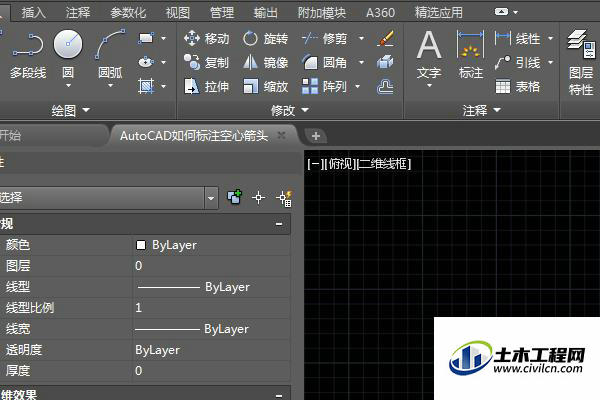This screenshot has height=400, width=600.
Task: Click the Offset icon in Modify panel
Action: pyautogui.click(x=385, y=87)
